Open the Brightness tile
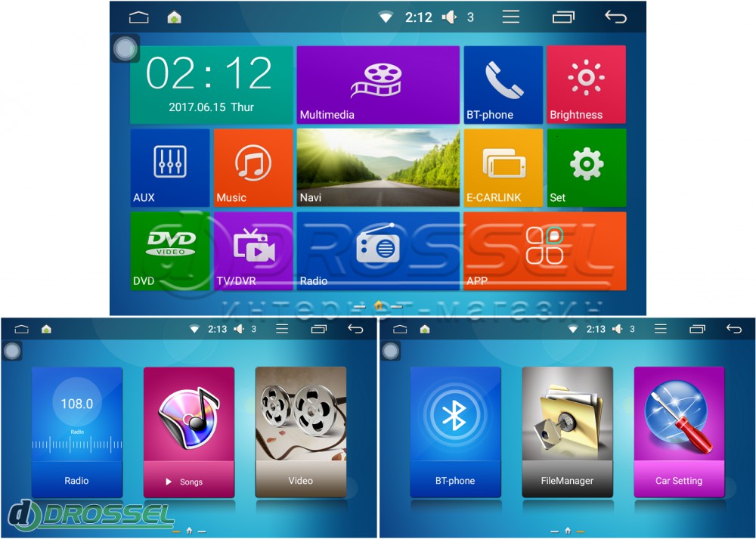This screenshot has width=756, height=539. 586,85
